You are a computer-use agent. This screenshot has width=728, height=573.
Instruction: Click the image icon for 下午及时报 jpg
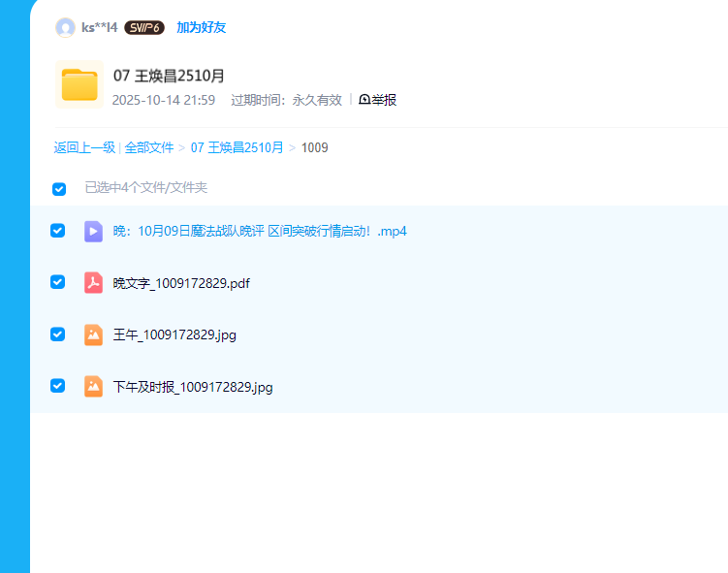click(93, 387)
